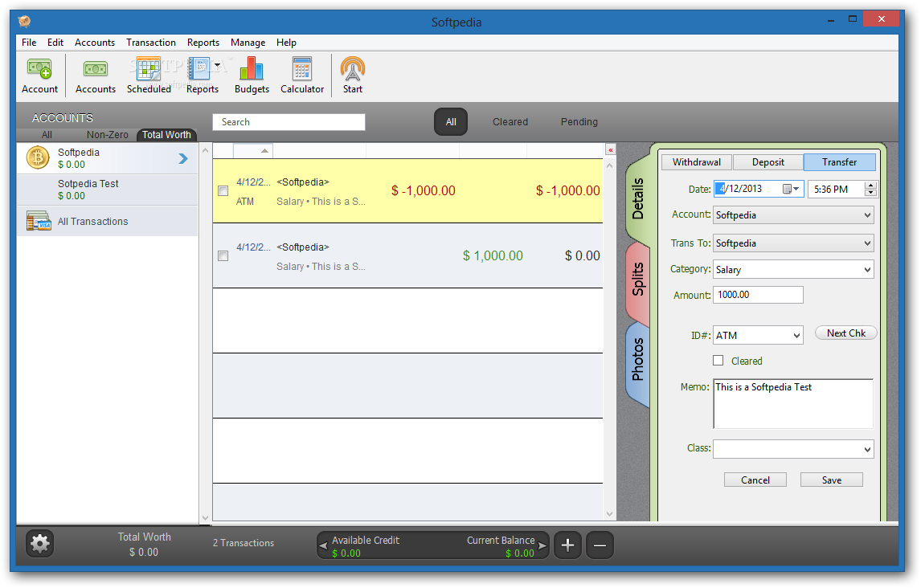Open the Accounts menu in menu bar
The width and height of the screenshot is (921, 588).
pyautogui.click(x=95, y=43)
